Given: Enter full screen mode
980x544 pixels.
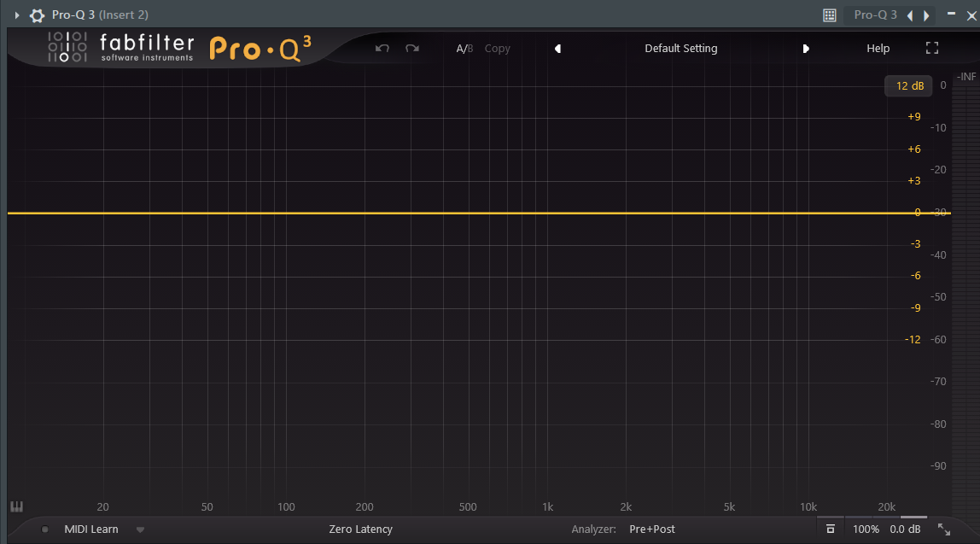Looking at the screenshot, I should click(932, 48).
